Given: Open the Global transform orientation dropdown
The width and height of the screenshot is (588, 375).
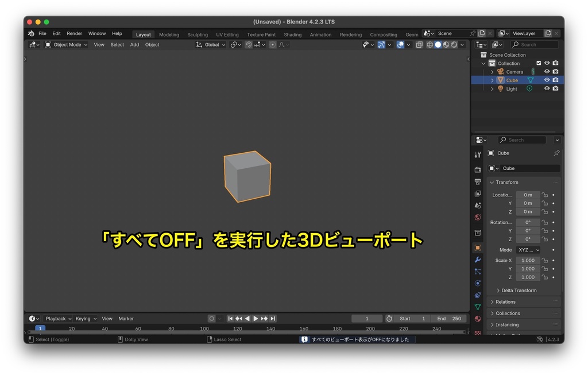Looking at the screenshot, I should pyautogui.click(x=211, y=44).
